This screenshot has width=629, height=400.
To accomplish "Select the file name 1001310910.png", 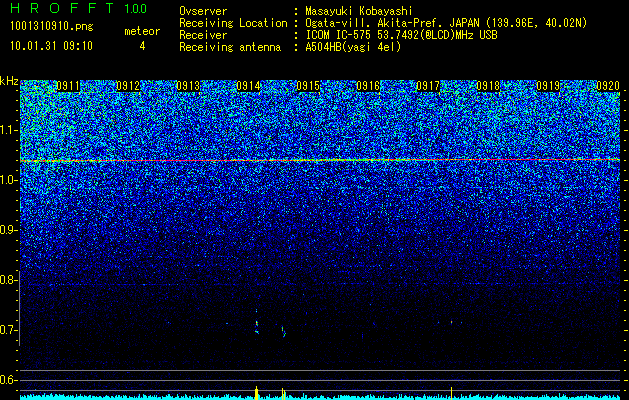I will (52, 26).
